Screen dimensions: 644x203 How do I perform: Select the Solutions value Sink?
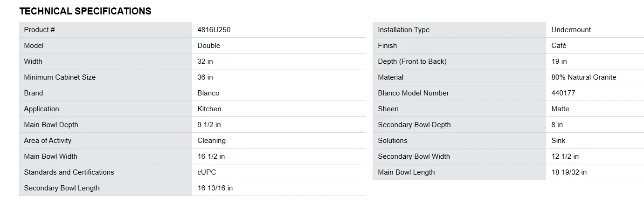click(558, 141)
